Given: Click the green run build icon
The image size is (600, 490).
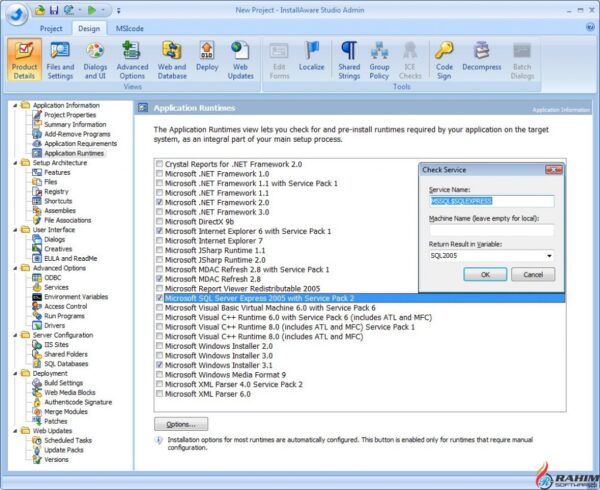Looking at the screenshot, I should coord(92,10).
